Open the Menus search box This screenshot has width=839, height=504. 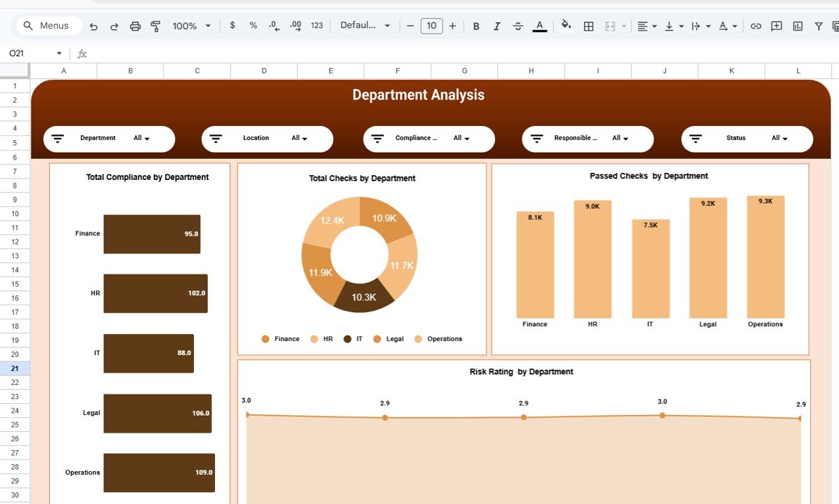tap(47, 25)
